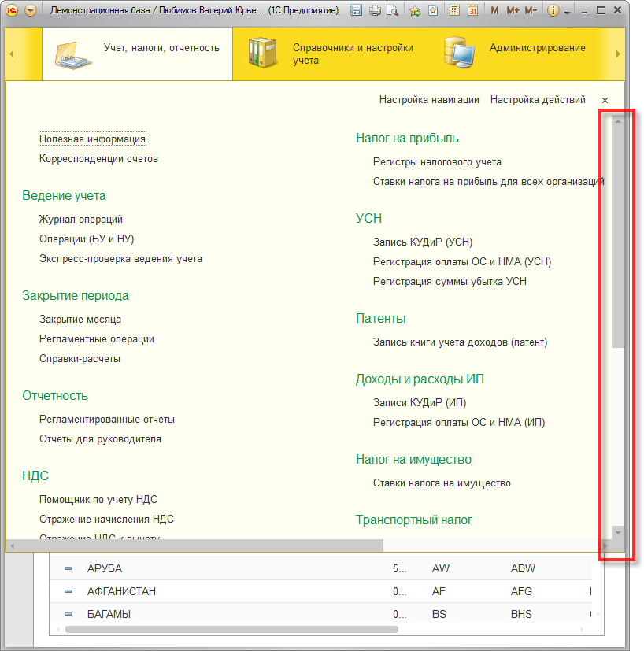Open Операции (БУ и НУ)

click(87, 239)
